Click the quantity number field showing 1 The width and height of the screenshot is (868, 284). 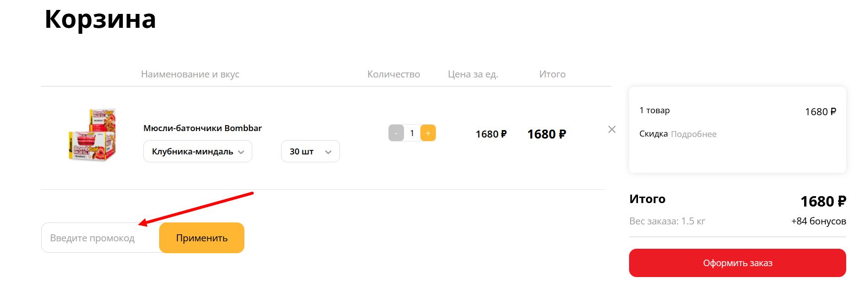[412, 133]
